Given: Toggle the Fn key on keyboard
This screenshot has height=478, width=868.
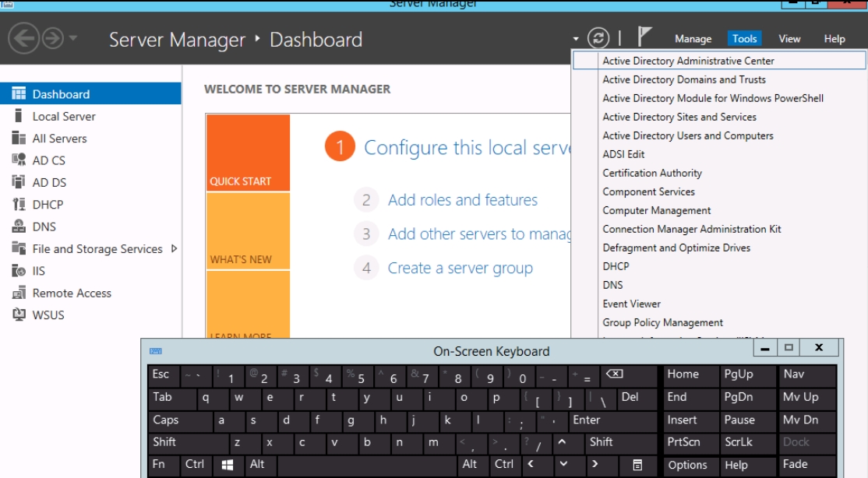Looking at the screenshot, I should (x=164, y=465).
